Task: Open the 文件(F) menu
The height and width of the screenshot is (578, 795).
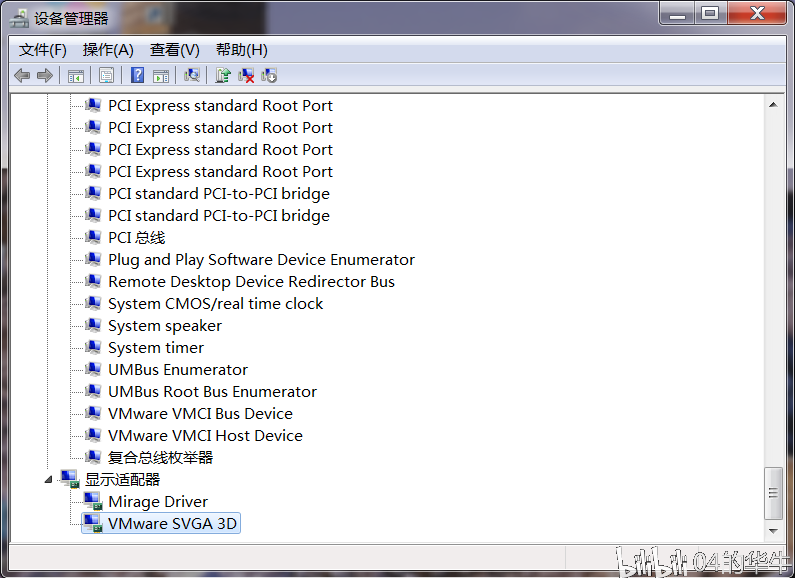Action: coord(43,50)
